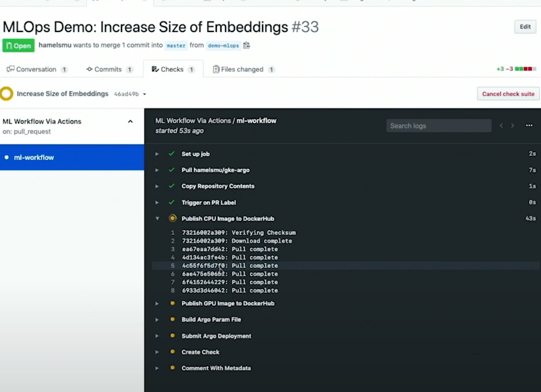Click the next-log arrow beside the search box
The width and height of the screenshot is (541, 392).
coord(512,125)
